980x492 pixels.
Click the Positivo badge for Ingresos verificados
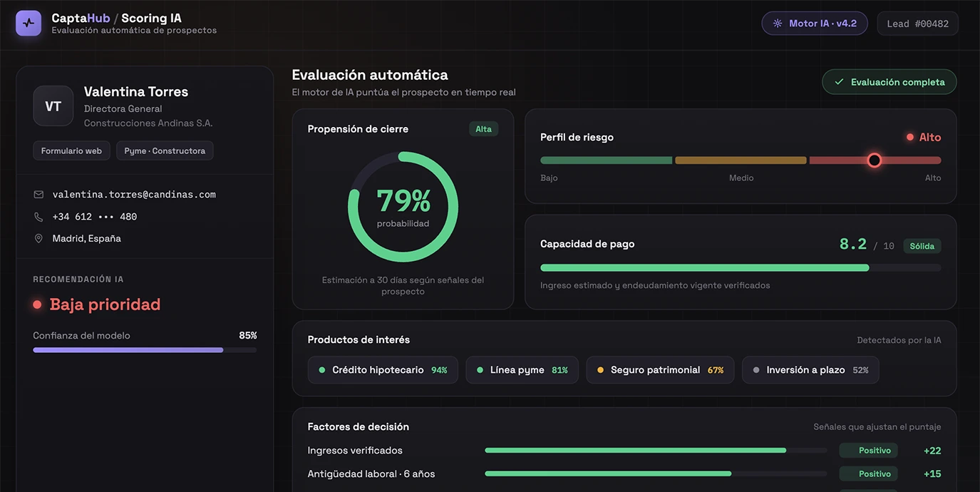[868, 451]
